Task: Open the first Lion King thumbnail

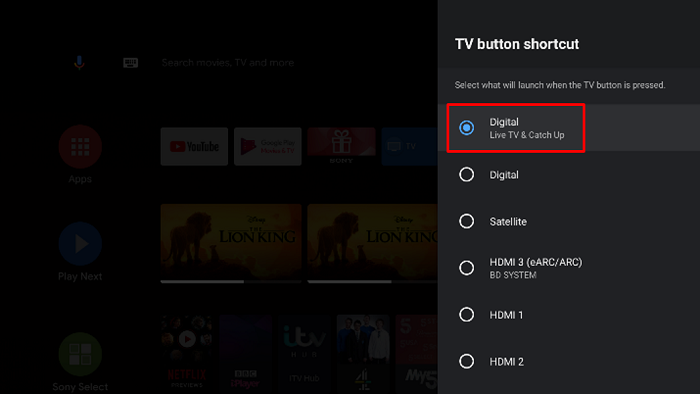Action: [231, 241]
